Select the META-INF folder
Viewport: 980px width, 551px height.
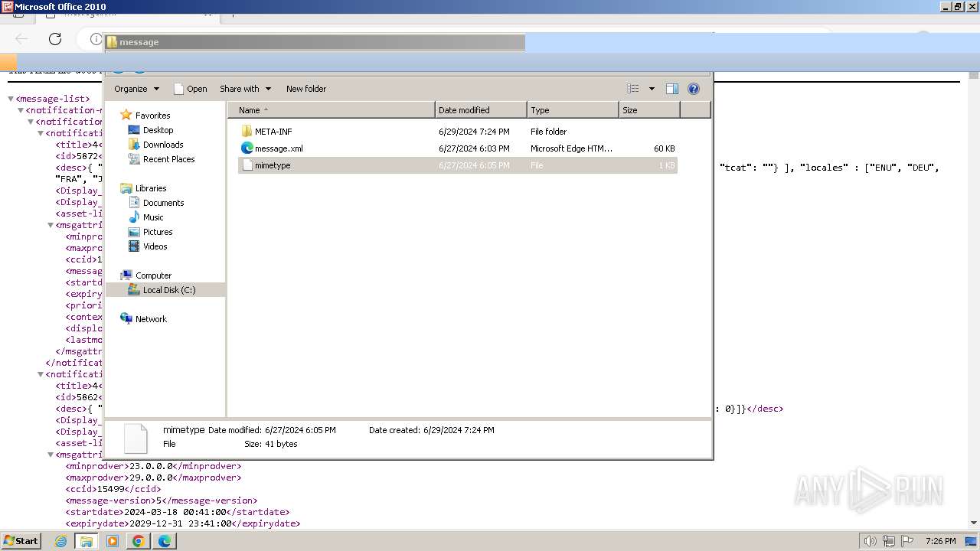458,132
